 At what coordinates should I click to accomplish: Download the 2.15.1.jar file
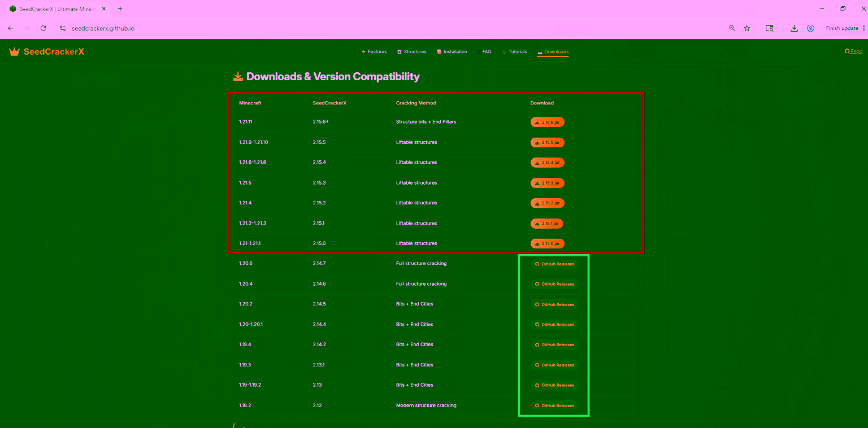pyautogui.click(x=547, y=223)
